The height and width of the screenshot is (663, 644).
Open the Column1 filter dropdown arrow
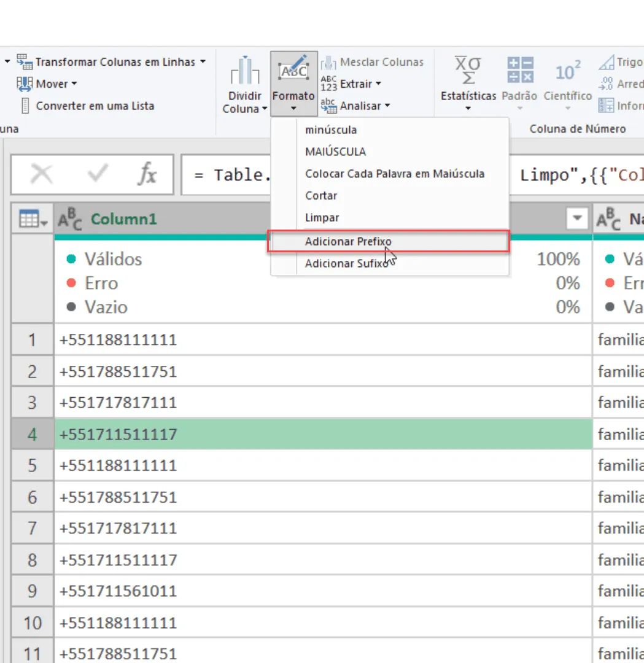(x=576, y=219)
